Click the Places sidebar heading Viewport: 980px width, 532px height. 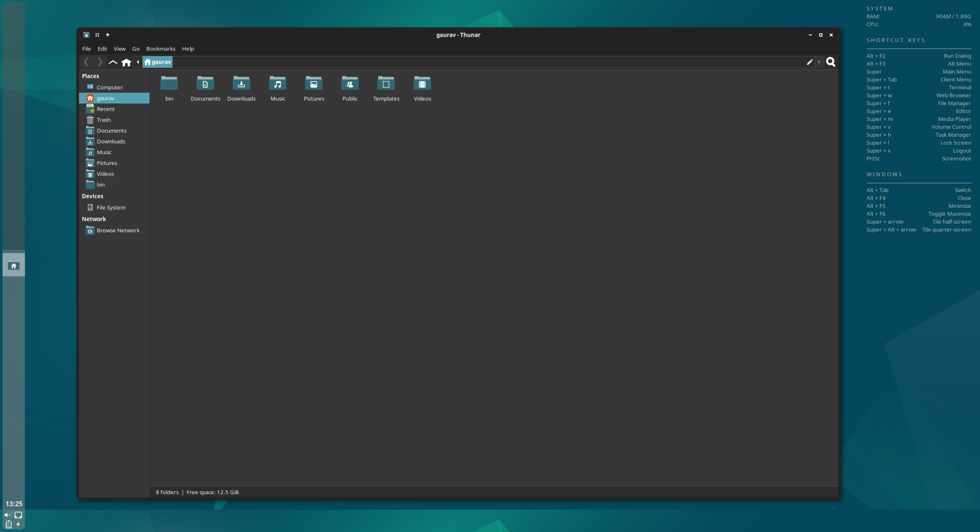[90, 76]
